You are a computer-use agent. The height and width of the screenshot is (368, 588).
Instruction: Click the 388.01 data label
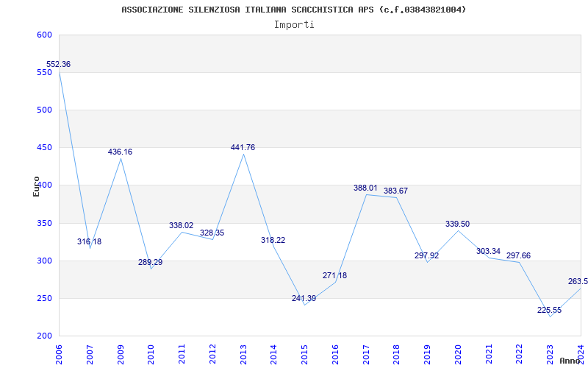point(365,188)
